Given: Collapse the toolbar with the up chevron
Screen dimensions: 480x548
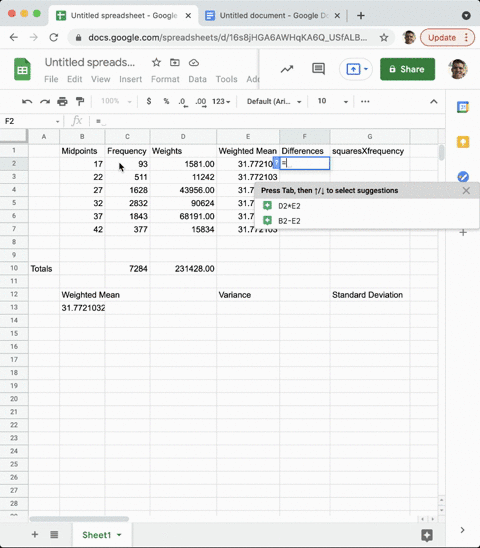Looking at the screenshot, I should 434,102.
